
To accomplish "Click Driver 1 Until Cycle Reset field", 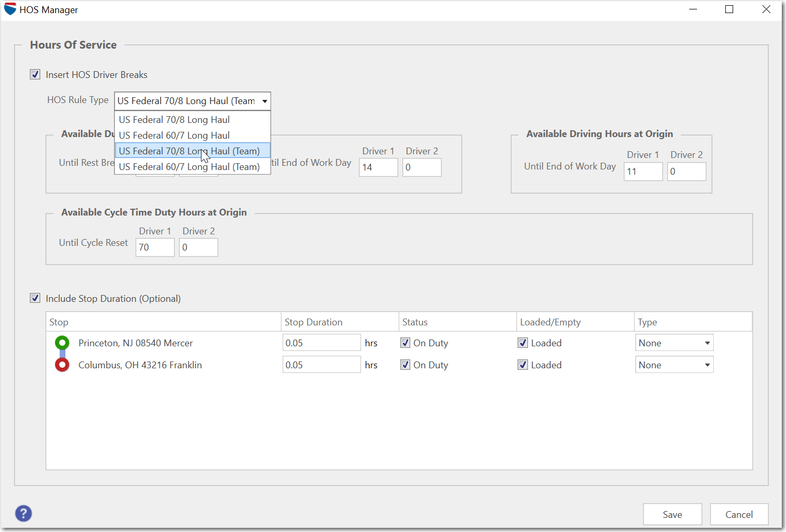I will click(x=155, y=247).
